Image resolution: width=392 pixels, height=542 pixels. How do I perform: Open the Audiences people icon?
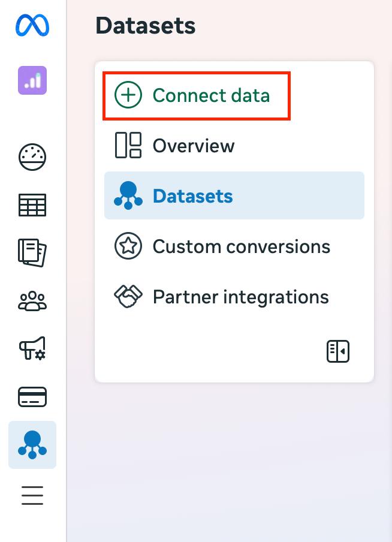click(x=32, y=301)
